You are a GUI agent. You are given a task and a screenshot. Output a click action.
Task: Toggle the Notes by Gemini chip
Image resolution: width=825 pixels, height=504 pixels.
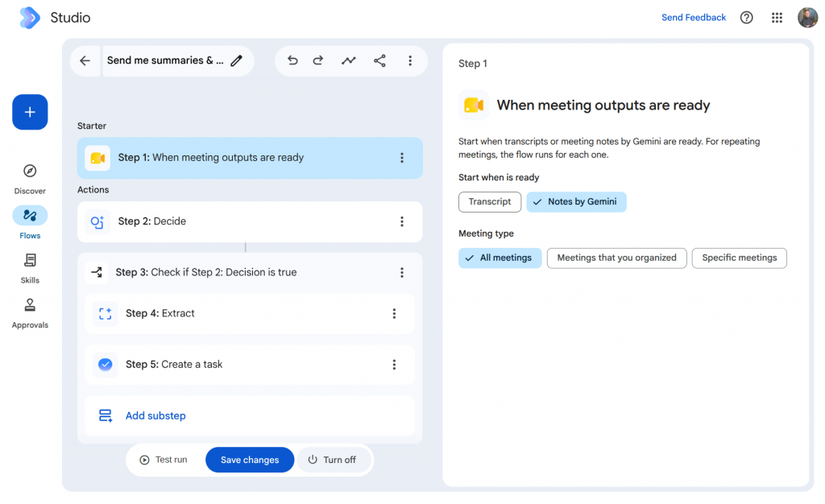click(576, 202)
